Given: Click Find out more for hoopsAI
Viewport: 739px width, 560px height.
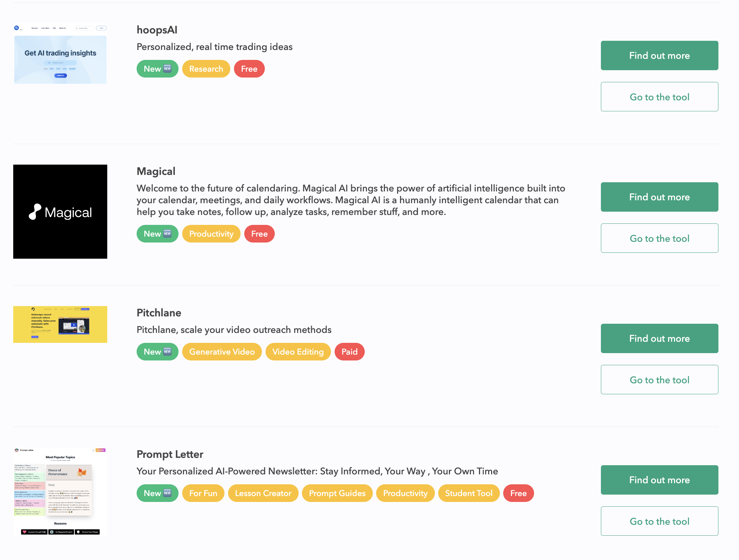Looking at the screenshot, I should tap(659, 55).
